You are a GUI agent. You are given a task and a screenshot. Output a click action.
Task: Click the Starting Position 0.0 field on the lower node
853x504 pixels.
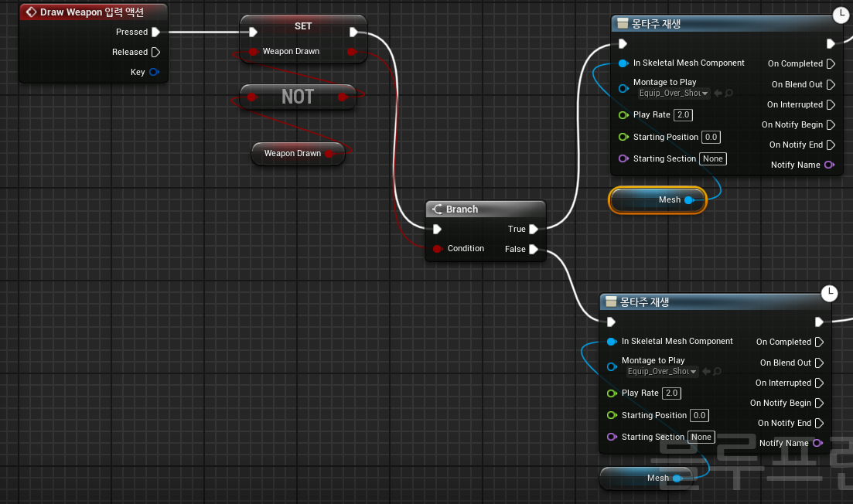(x=699, y=415)
